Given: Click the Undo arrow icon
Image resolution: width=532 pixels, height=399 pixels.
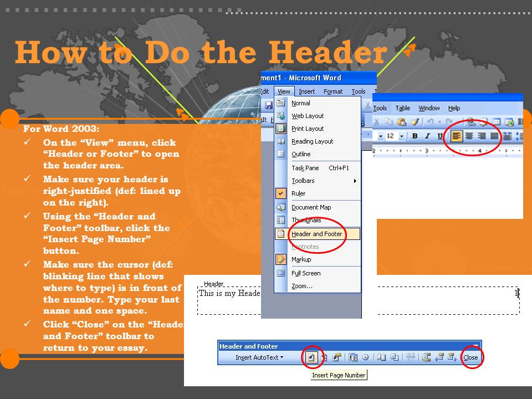Looking at the screenshot, I should [430, 122].
